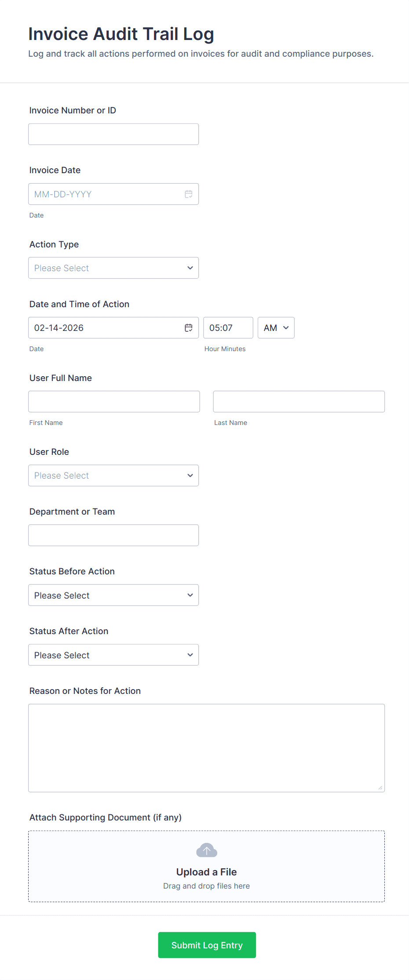
Task: Focus the Invoice Number or ID field
Action: coord(113,134)
